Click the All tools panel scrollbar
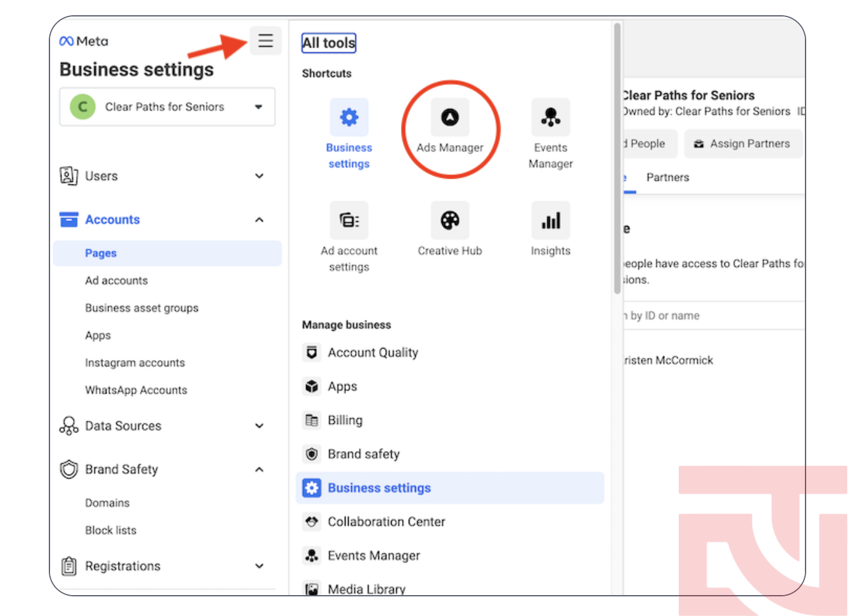 point(617,159)
